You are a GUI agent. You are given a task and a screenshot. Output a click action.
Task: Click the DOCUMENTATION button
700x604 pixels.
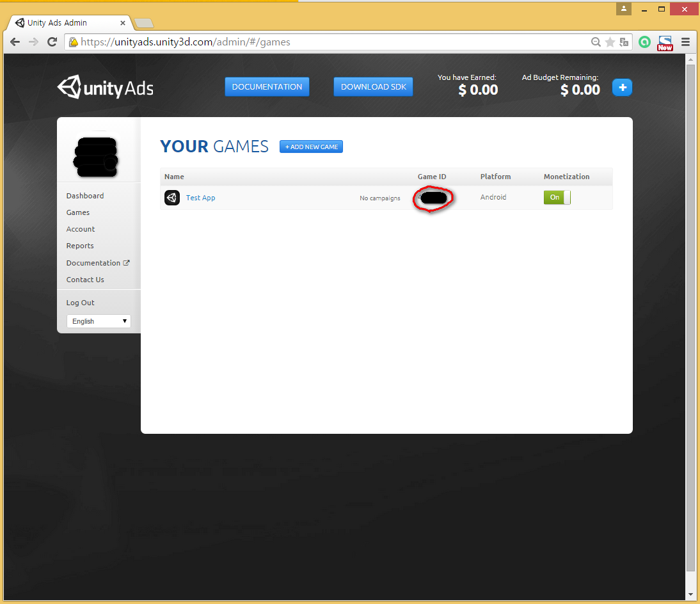267,86
